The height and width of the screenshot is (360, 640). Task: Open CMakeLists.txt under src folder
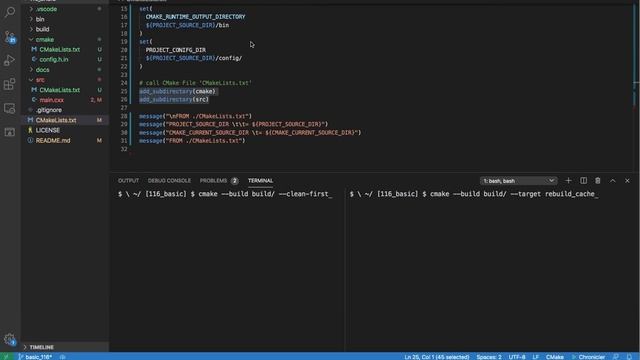pyautogui.click(x=60, y=90)
